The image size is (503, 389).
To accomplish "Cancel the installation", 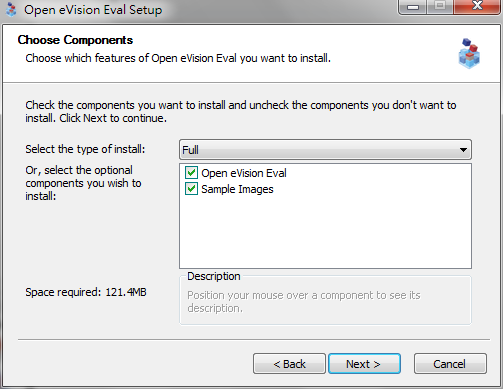I will pyautogui.click(x=450, y=364).
